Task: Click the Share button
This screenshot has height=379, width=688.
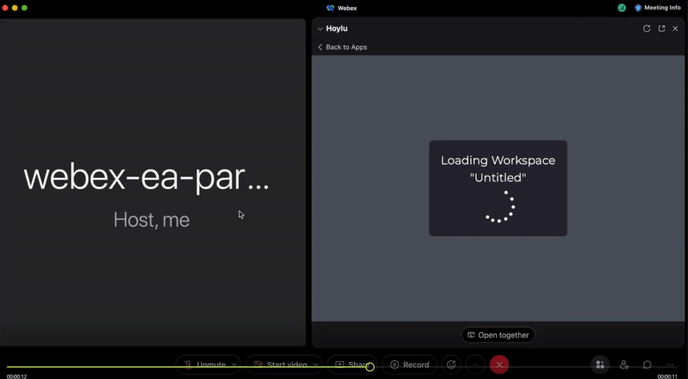Action: click(352, 365)
